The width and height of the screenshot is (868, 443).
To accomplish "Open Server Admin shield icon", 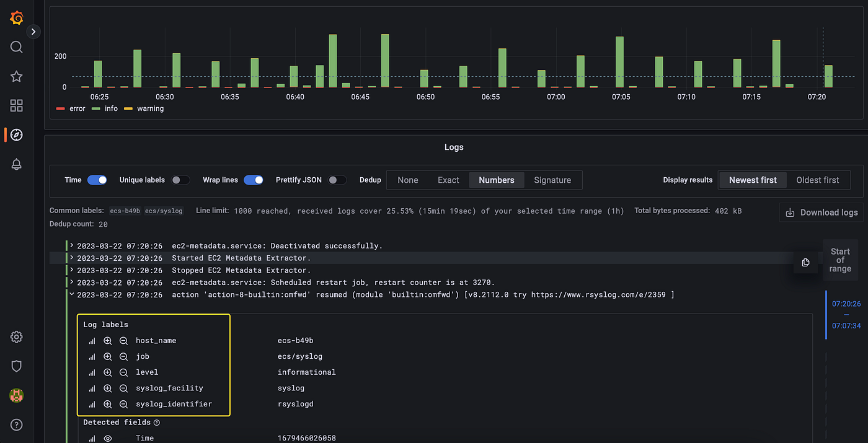I will coord(17,366).
